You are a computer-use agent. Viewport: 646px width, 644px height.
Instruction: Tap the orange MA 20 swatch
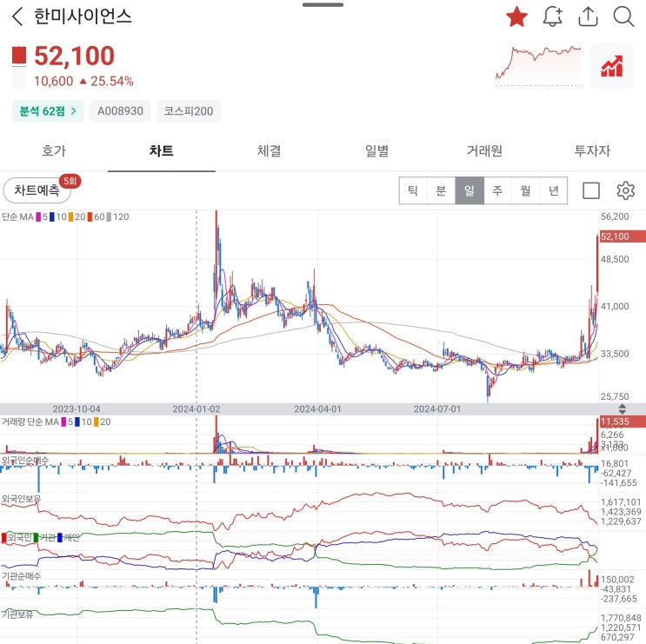coord(71,217)
